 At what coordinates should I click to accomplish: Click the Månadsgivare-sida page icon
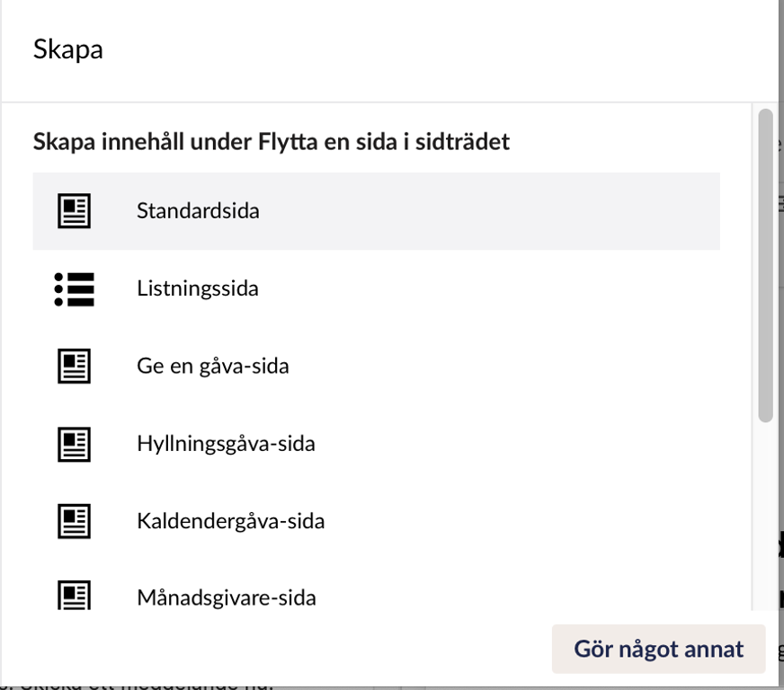(74, 596)
